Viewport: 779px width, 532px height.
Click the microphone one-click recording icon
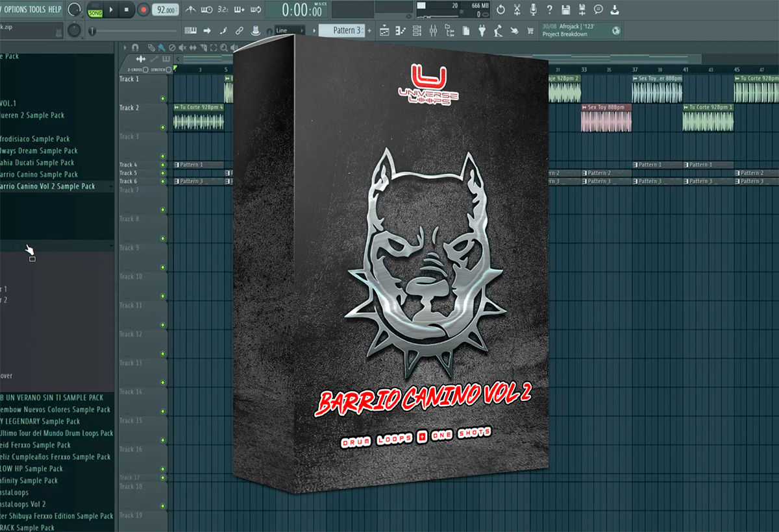coord(533,10)
